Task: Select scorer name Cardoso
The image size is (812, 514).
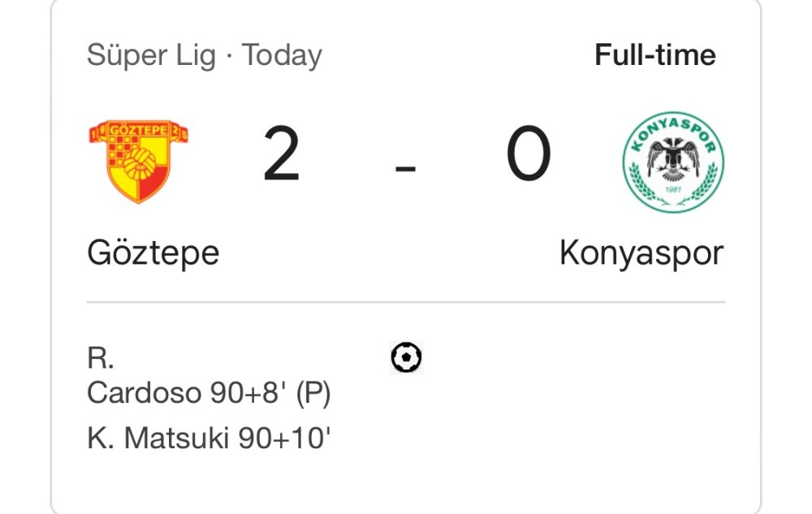Action: point(144,393)
